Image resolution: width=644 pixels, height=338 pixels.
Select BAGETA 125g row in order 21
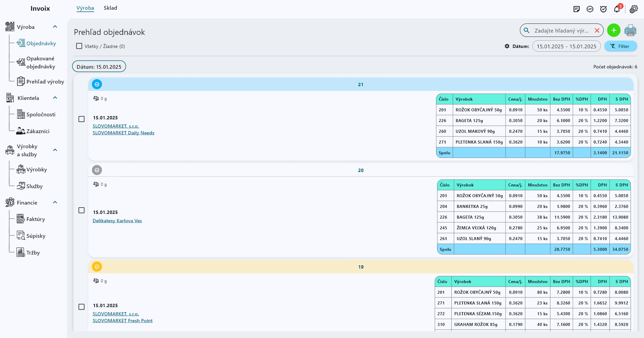533,120
